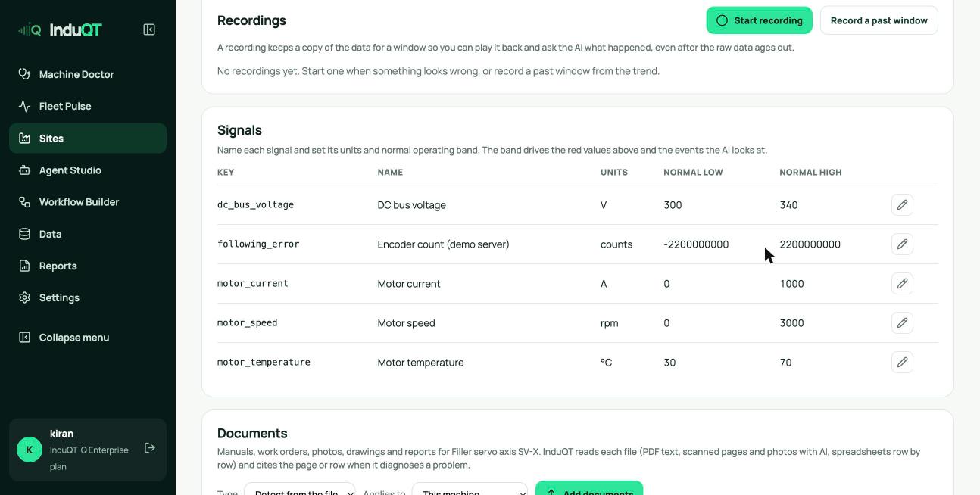This screenshot has height=495, width=980.
Task: Click the Recordings heading
Action: (x=251, y=20)
